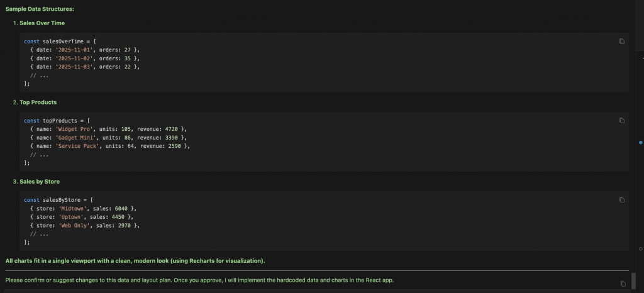
Task: Click the copy icon beside the confirmation message
Action: pyautogui.click(x=622, y=284)
